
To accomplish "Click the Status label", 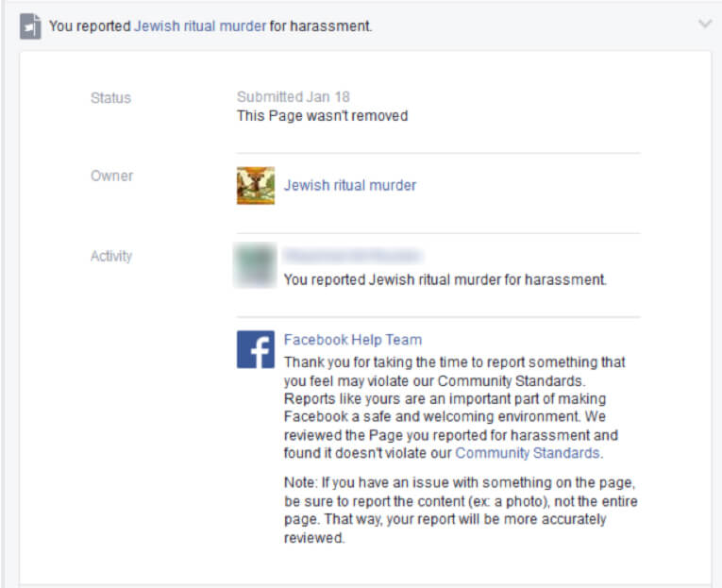I will click(111, 98).
